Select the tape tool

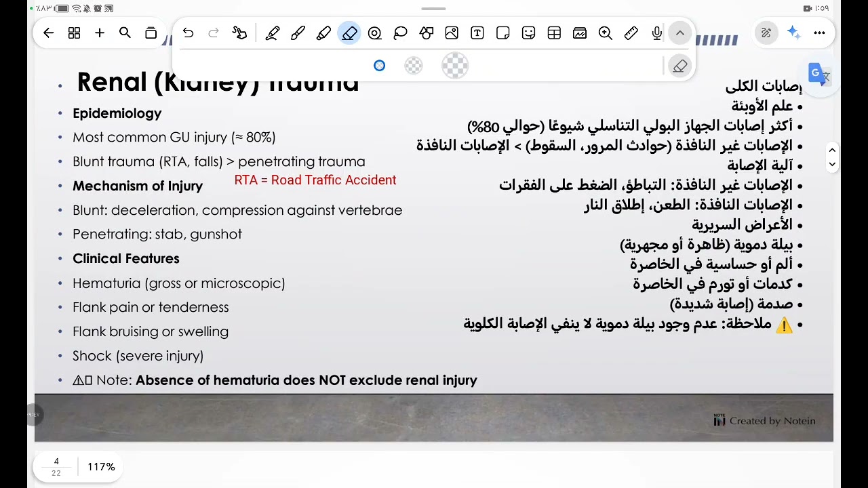tap(375, 33)
